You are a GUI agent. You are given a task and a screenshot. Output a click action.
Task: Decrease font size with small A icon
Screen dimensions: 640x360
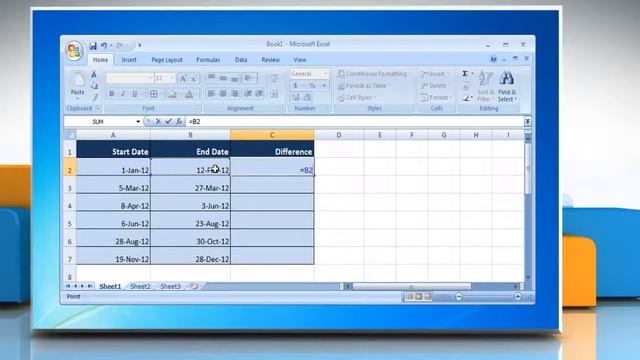pos(194,78)
